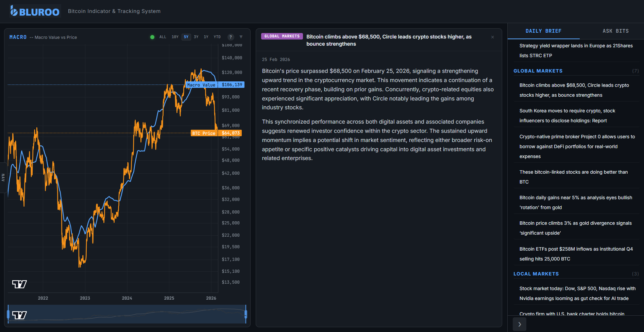Select the 1Y time range
This screenshot has width=644, height=332.
pyautogui.click(x=206, y=37)
